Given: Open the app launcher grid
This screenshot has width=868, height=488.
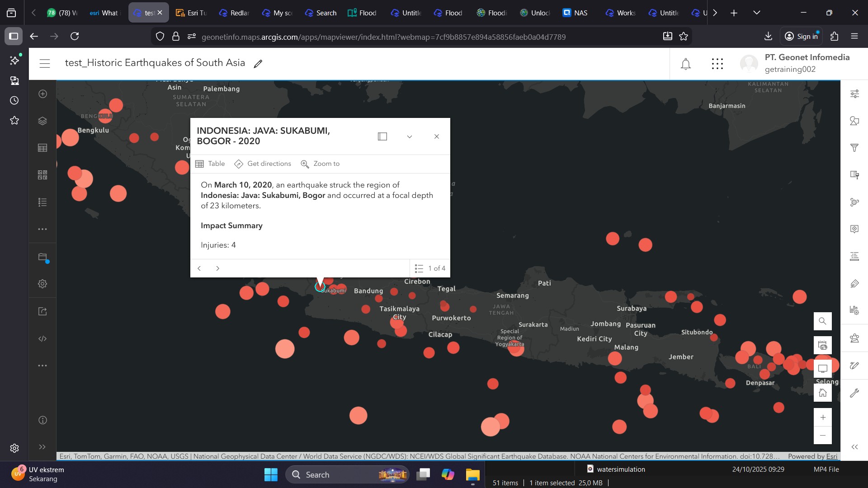Looking at the screenshot, I should [x=717, y=64].
